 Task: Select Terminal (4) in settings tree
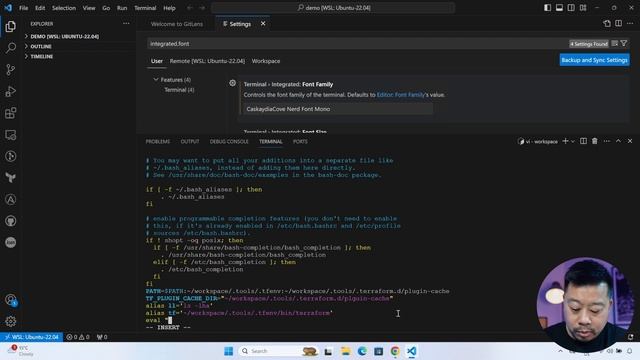(179, 90)
